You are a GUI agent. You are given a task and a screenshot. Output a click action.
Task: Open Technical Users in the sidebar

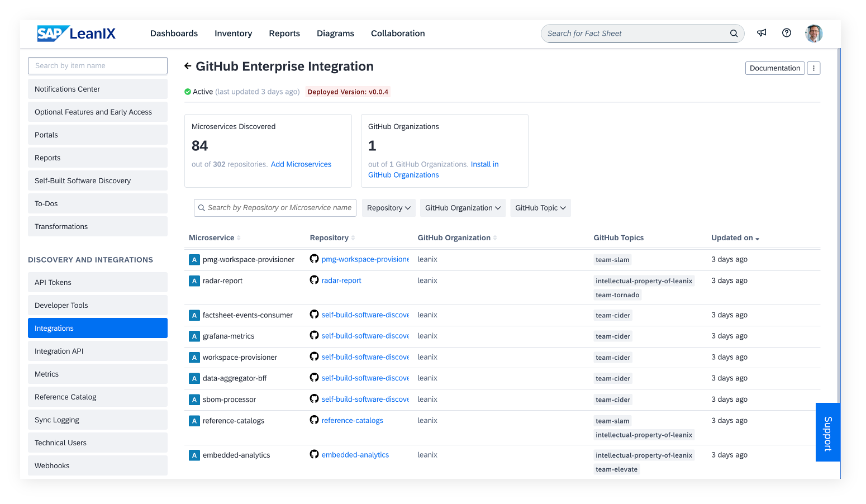tap(98, 443)
